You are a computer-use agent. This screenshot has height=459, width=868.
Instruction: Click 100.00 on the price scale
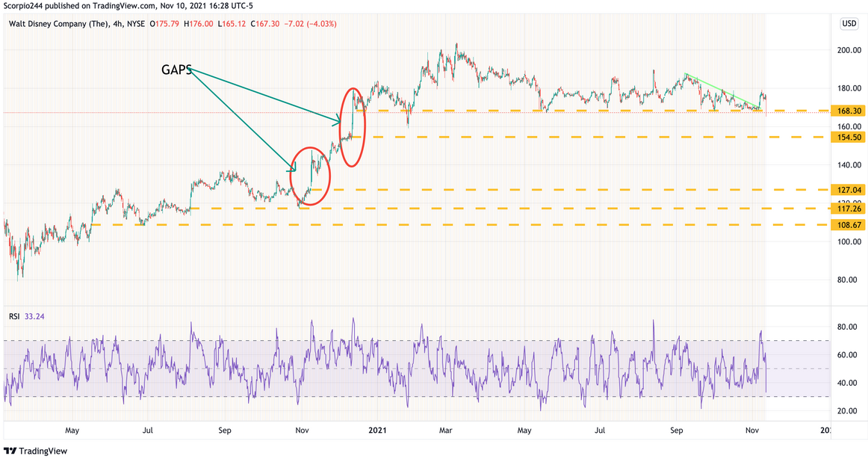point(849,241)
